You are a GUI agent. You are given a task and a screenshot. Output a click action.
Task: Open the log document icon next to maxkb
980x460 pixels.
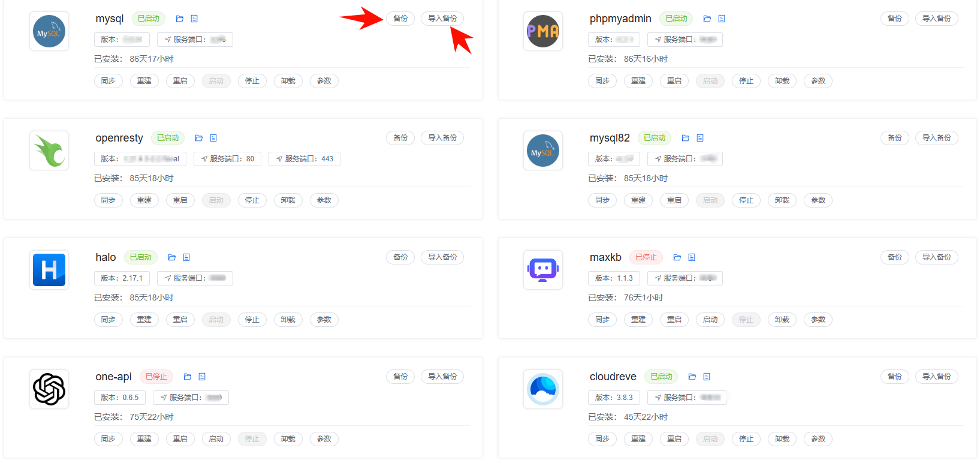click(692, 257)
